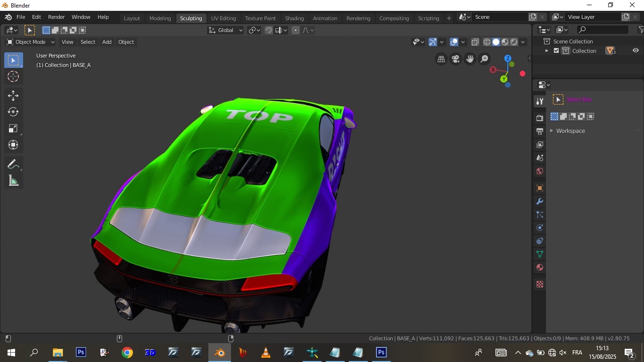Select the Cursor tool
The image size is (644, 362).
[13, 76]
